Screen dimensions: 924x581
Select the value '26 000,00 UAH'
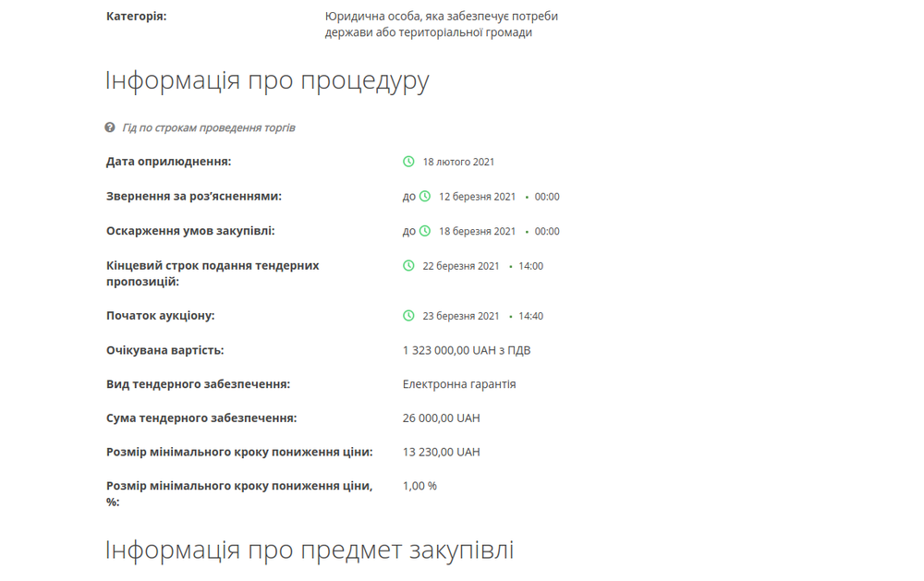point(442,418)
